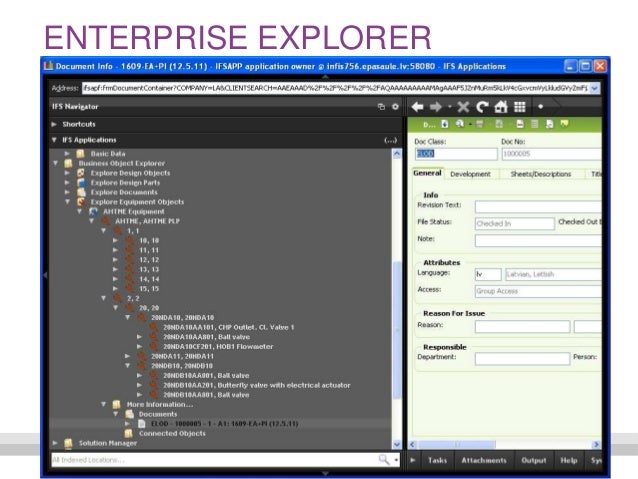Click the Note input field

tap(538, 240)
